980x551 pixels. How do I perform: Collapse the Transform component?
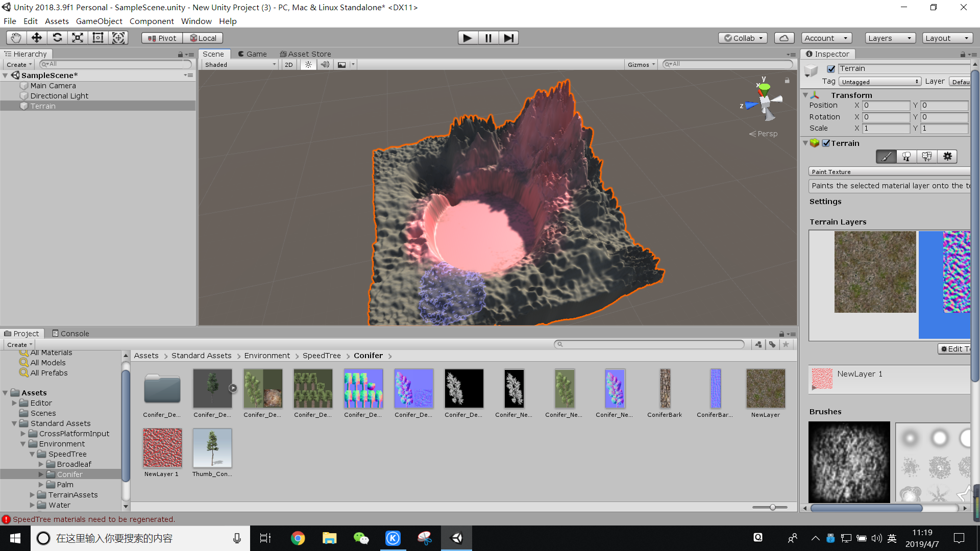(x=805, y=95)
